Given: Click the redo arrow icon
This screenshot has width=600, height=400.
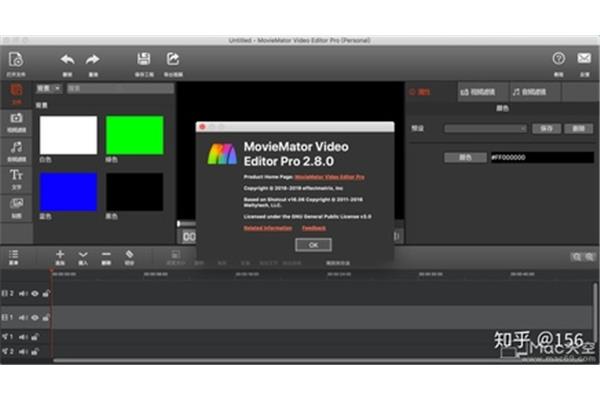Looking at the screenshot, I should 93,59.
